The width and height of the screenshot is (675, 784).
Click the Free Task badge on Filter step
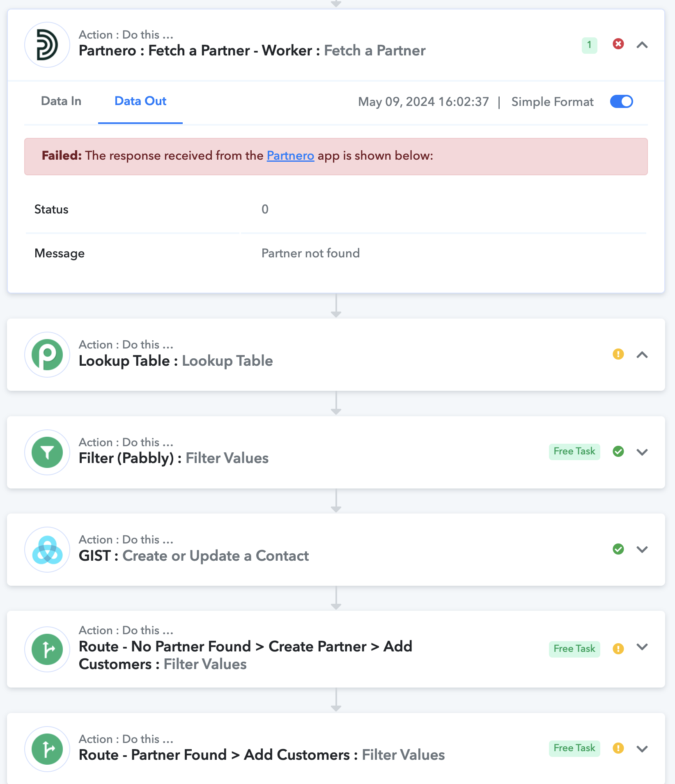pyautogui.click(x=574, y=452)
